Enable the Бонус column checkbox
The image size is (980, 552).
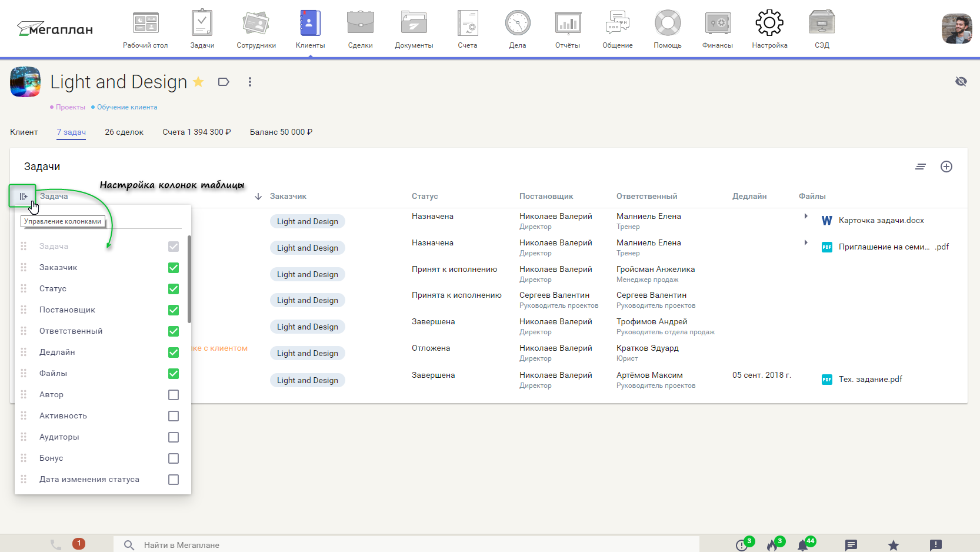174,458
